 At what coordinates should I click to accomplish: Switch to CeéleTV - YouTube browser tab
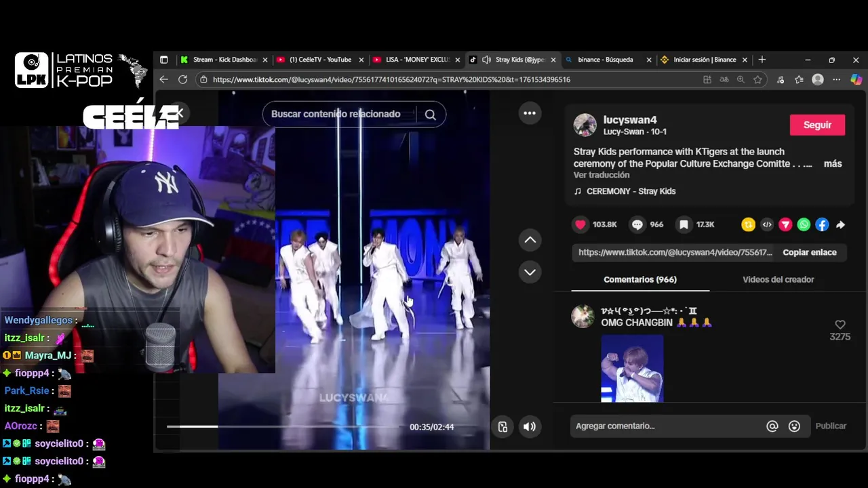(x=320, y=60)
